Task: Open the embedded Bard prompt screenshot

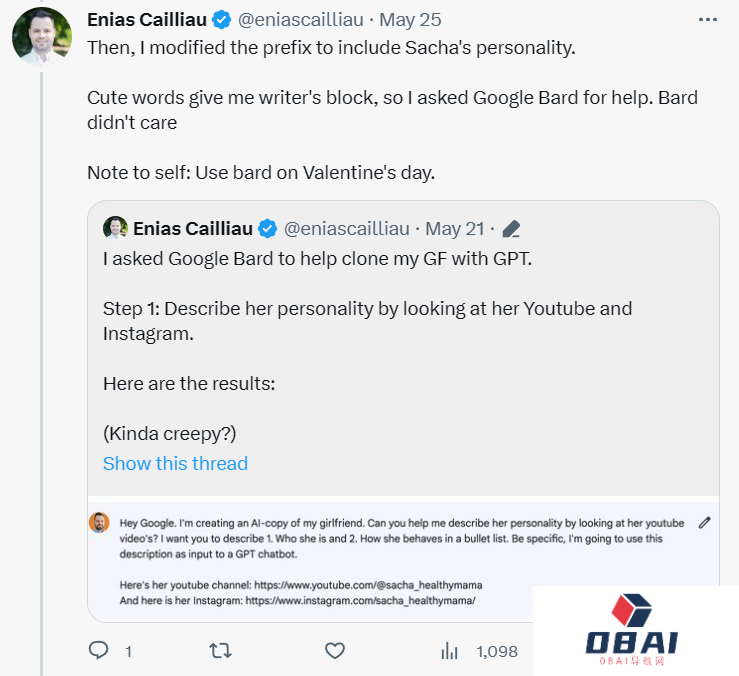Action: (400, 560)
